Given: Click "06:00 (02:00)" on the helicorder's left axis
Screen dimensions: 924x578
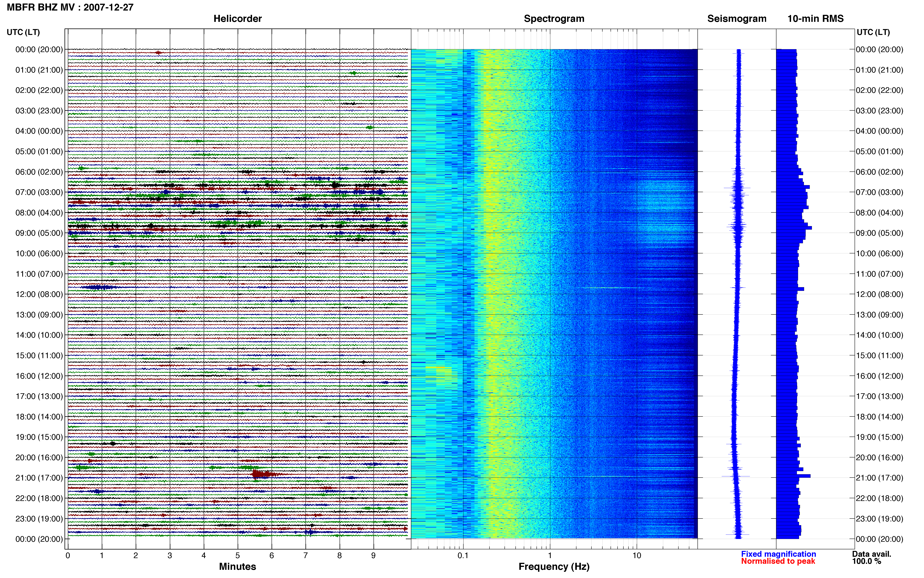Looking at the screenshot, I should 39,172.
